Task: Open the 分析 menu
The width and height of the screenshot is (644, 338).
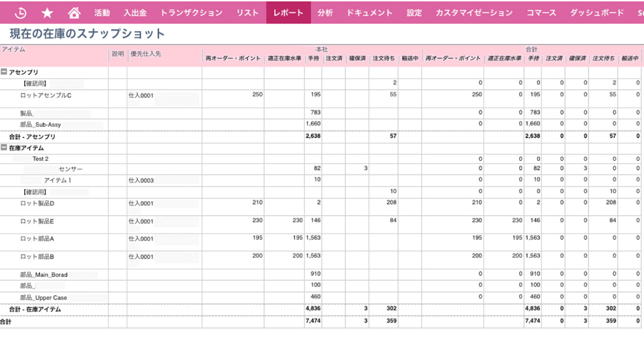Action: coord(325,12)
